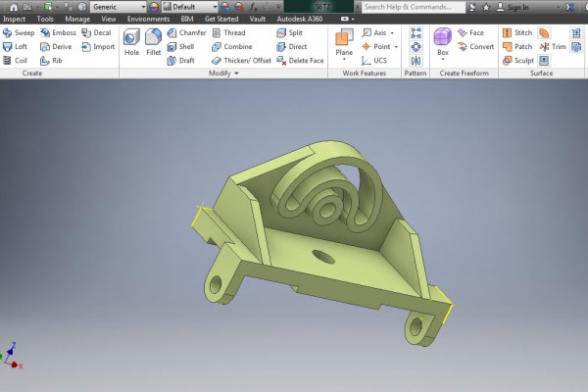
Task: Switch to the Inspect tab
Action: pyautogui.click(x=15, y=19)
